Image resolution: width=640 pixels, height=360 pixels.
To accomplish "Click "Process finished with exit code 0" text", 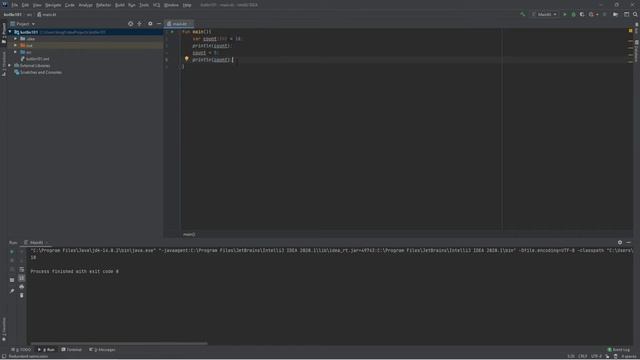I will point(75,271).
